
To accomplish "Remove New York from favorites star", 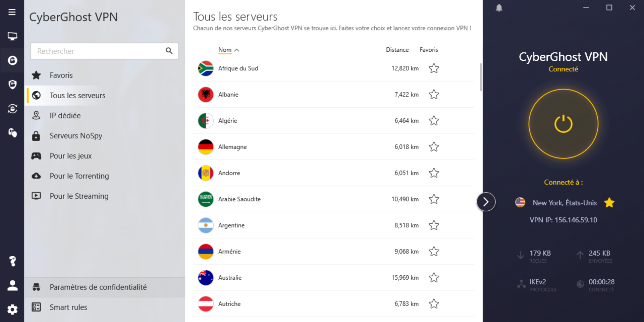I will [609, 203].
